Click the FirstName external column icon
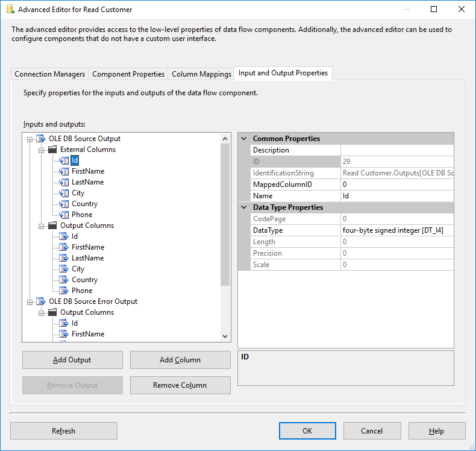The width and height of the screenshot is (476, 451). click(x=64, y=171)
